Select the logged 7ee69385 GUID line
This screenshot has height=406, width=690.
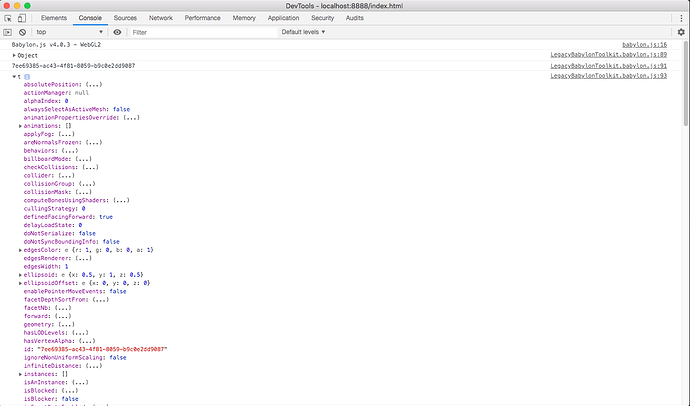click(x=73, y=66)
